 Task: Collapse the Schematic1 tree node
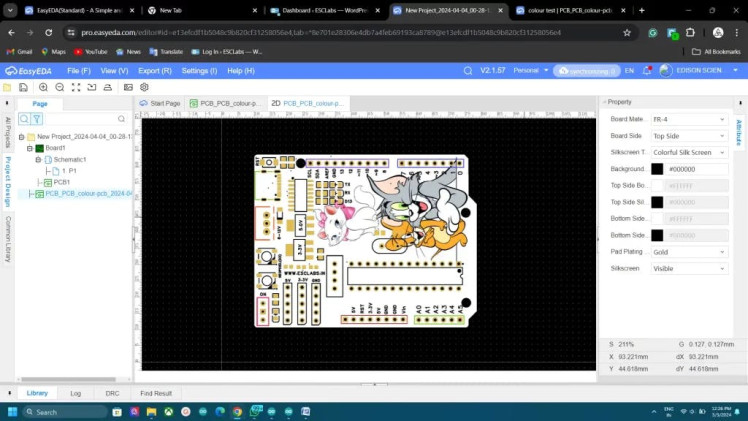click(x=38, y=160)
